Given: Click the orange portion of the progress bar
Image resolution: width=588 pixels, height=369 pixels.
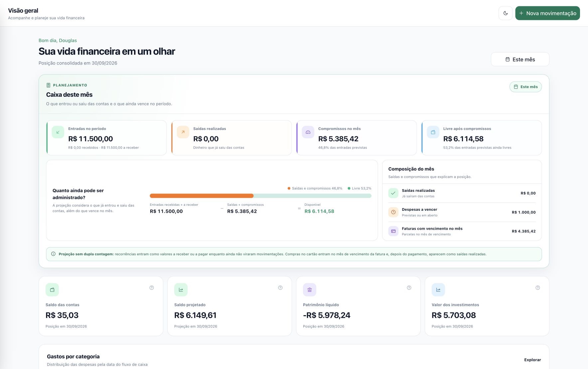Looking at the screenshot, I should 202,196.
